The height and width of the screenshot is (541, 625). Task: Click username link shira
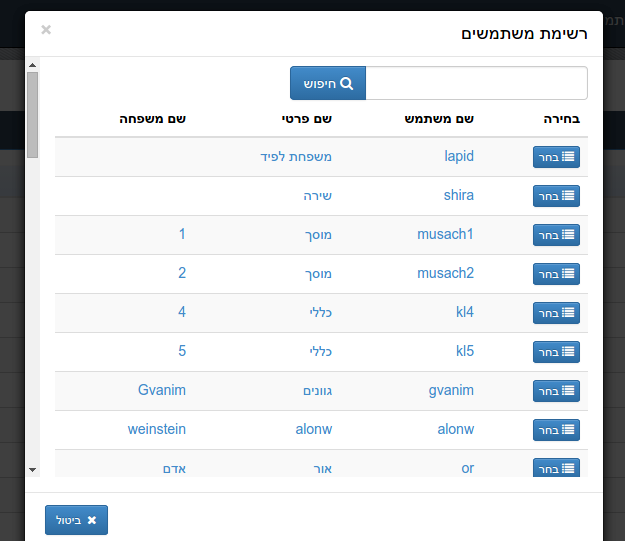459,195
